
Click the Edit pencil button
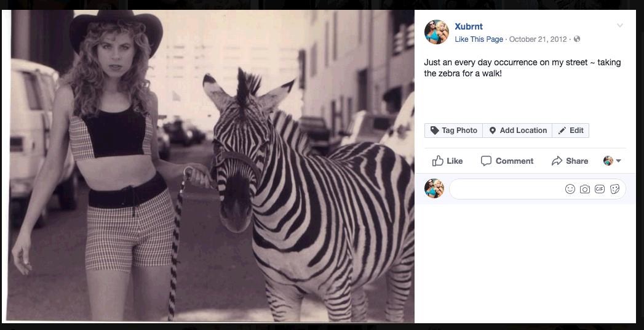point(570,131)
